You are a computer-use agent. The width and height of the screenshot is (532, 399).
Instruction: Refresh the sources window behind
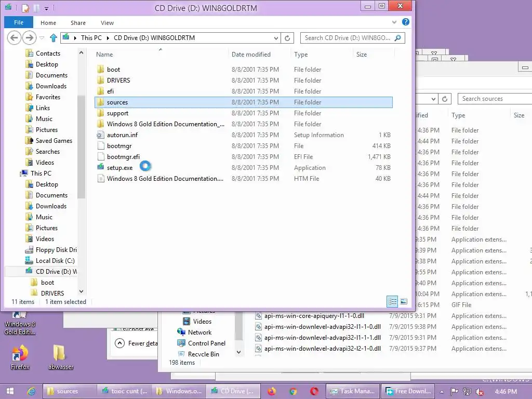(x=445, y=99)
